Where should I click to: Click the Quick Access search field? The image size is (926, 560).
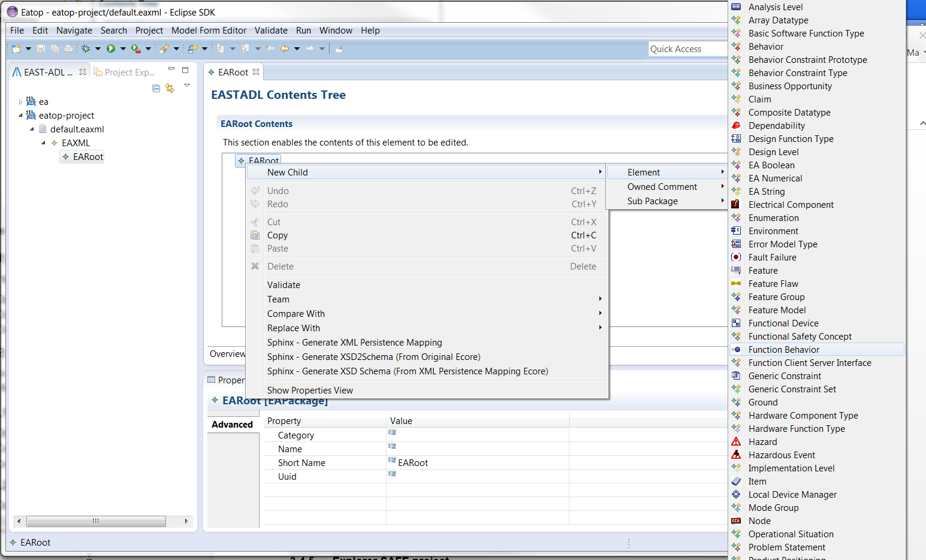point(688,49)
